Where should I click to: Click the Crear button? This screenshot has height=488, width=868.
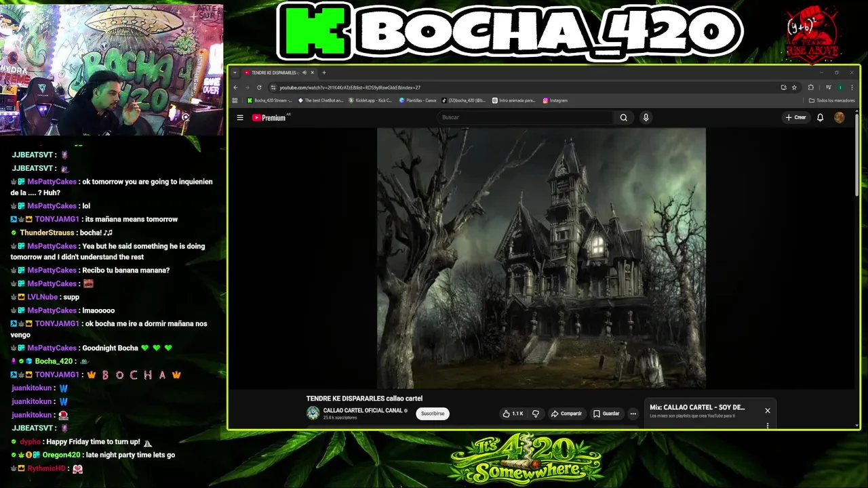point(795,117)
